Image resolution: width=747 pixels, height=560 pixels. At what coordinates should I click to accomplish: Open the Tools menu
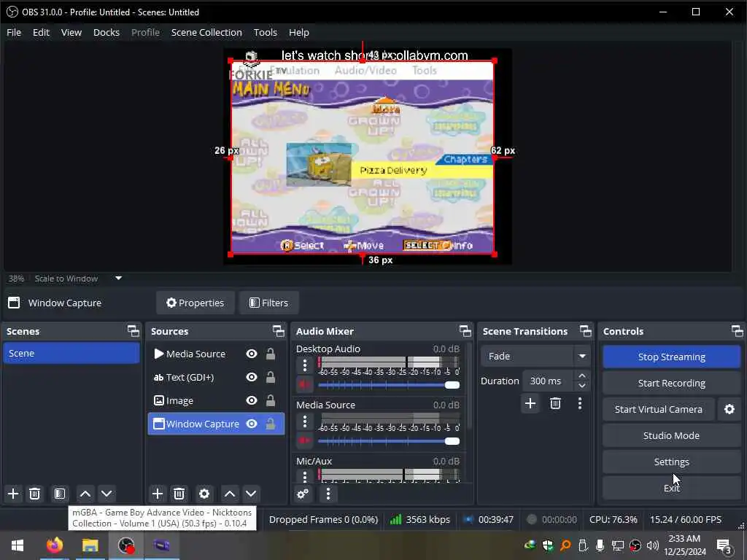pos(266,32)
